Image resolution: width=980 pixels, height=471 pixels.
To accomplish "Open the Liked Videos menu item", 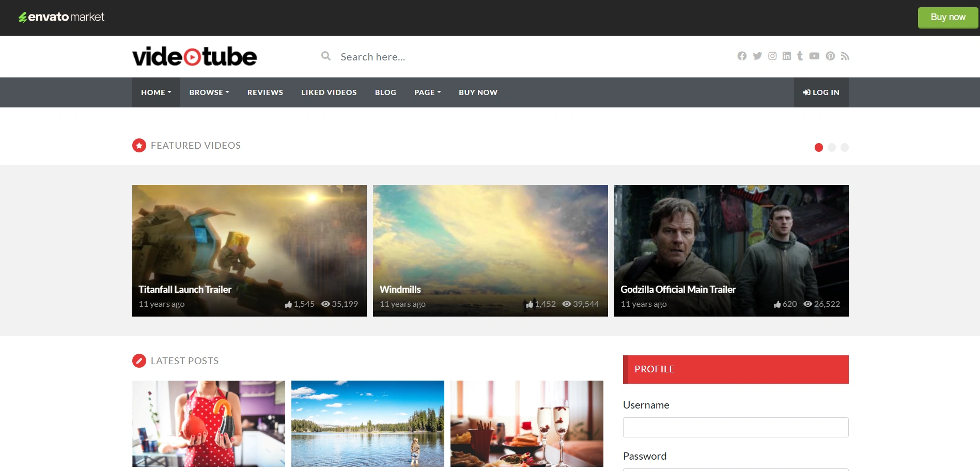I will coord(329,92).
